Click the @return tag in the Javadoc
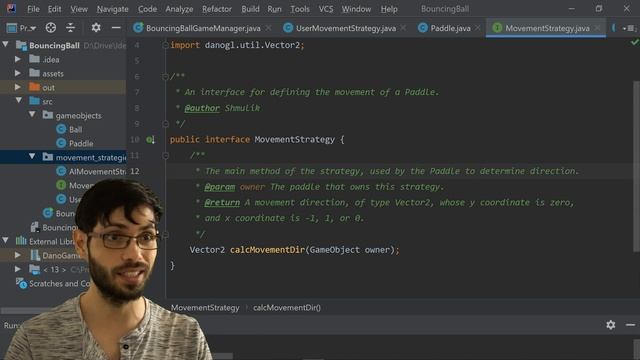 [222, 202]
